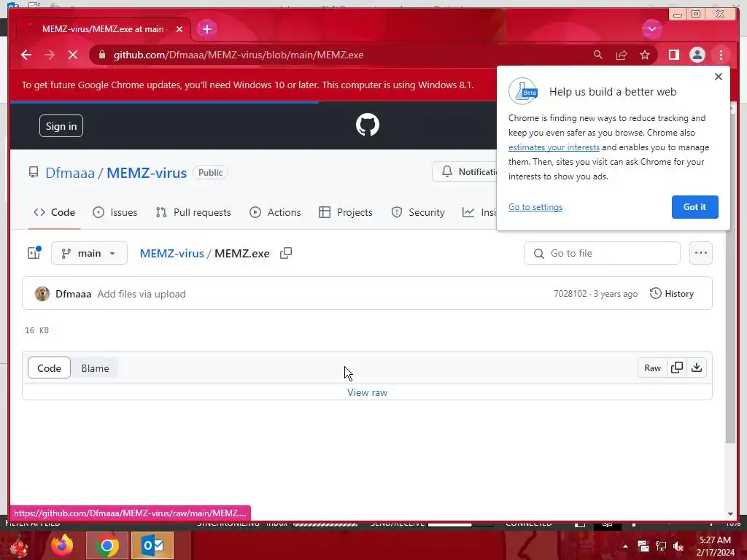Screen dimensions: 747x560
Task: Open Go to settings link
Action: coord(535,206)
